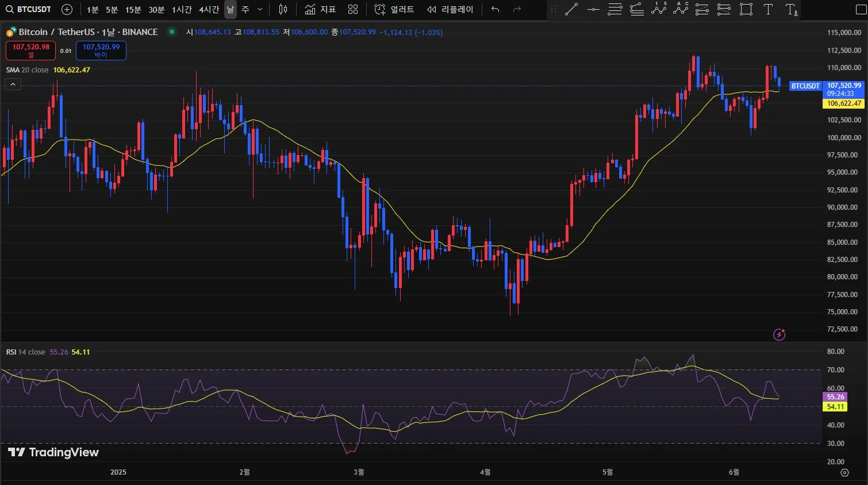Switch to the 15분 interval

tap(133, 9)
